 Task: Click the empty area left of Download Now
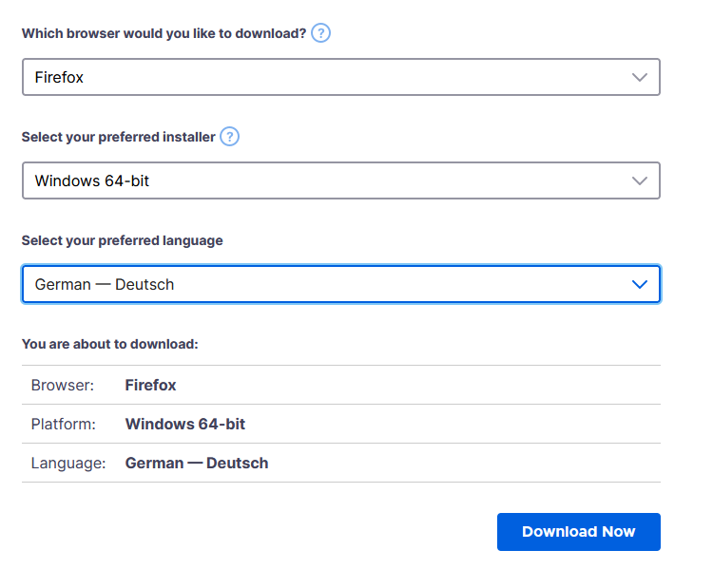click(x=257, y=532)
